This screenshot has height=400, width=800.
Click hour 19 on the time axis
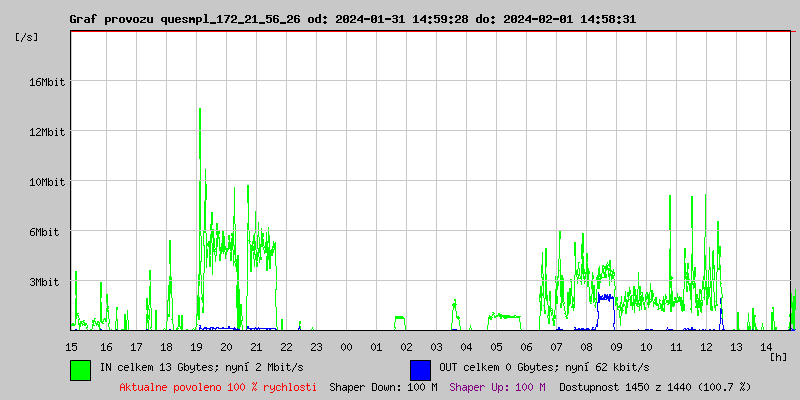(196, 346)
